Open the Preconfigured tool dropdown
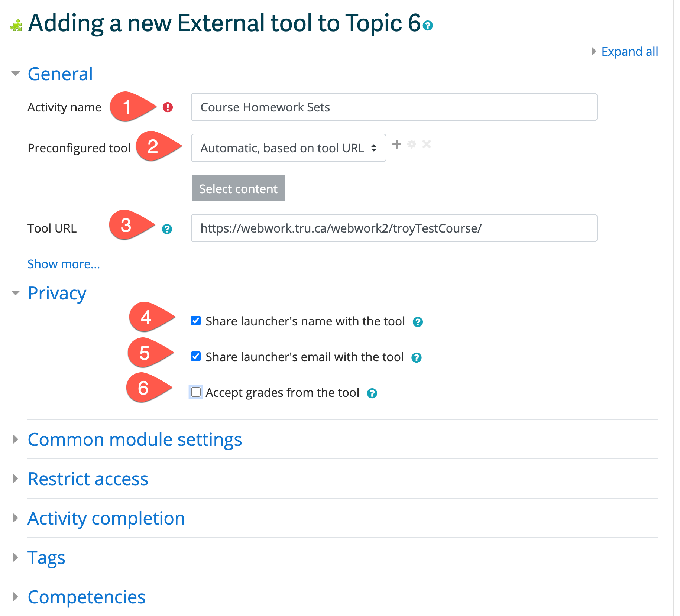Image resolution: width=680 pixels, height=616 pixels. pos(288,148)
